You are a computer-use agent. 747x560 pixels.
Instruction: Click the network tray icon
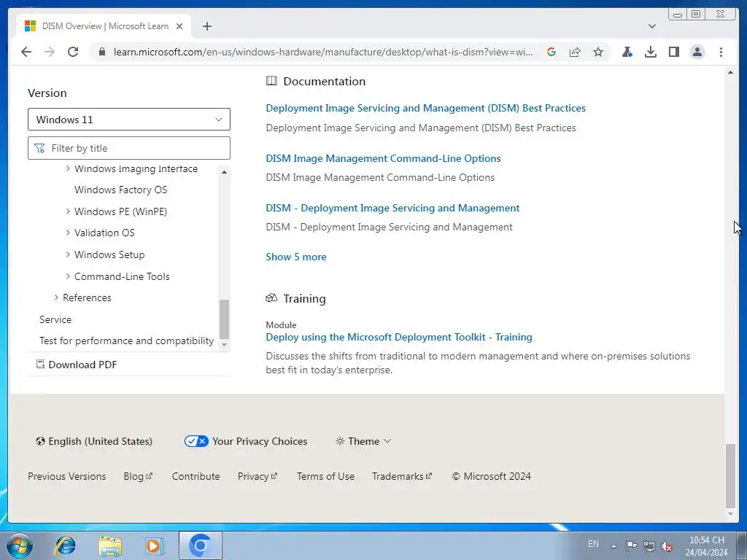pos(649,545)
